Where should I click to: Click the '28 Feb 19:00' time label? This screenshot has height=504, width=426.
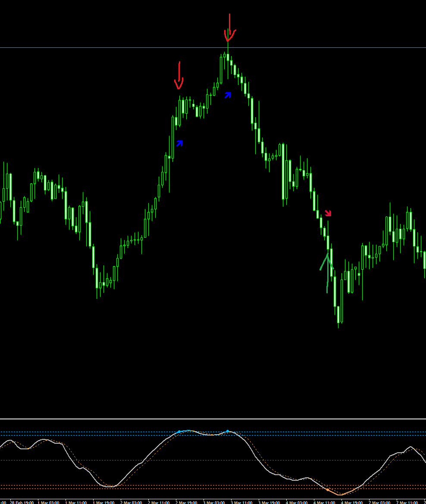pyautogui.click(x=22, y=502)
